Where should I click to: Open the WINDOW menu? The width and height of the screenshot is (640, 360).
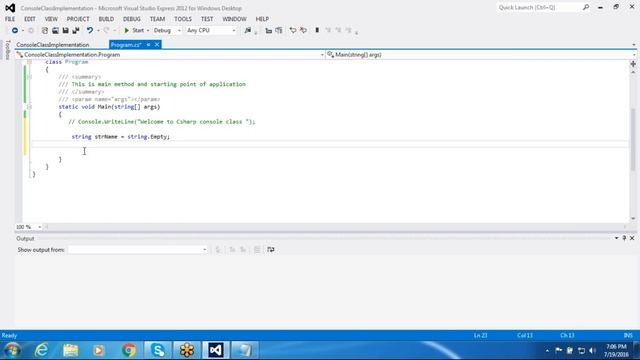(234, 19)
